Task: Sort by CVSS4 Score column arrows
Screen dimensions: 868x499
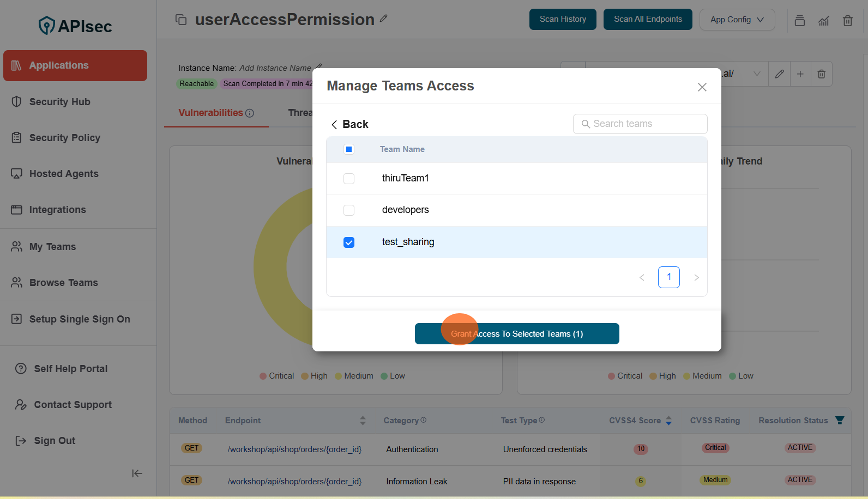Action: pos(668,421)
